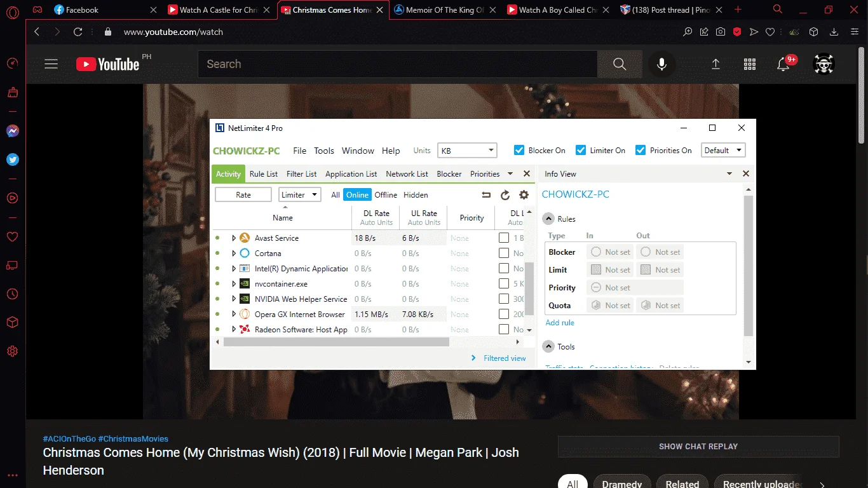The height and width of the screenshot is (488, 868).
Task: Check the DL limit box for nvcontainer.exe
Action: pos(504,284)
